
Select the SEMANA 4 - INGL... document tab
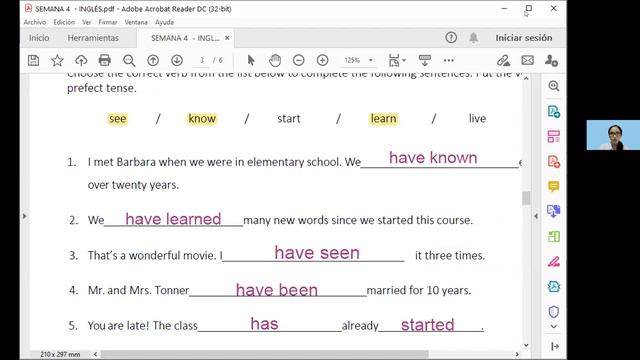click(185, 38)
